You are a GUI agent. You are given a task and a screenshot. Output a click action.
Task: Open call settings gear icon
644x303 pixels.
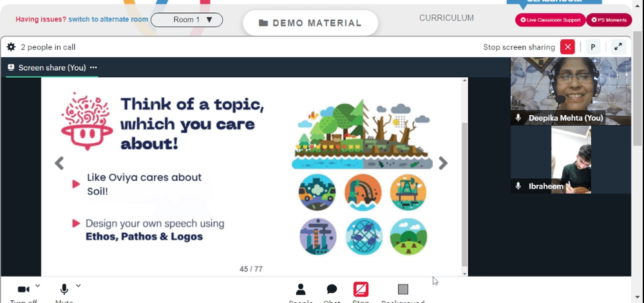(x=11, y=47)
